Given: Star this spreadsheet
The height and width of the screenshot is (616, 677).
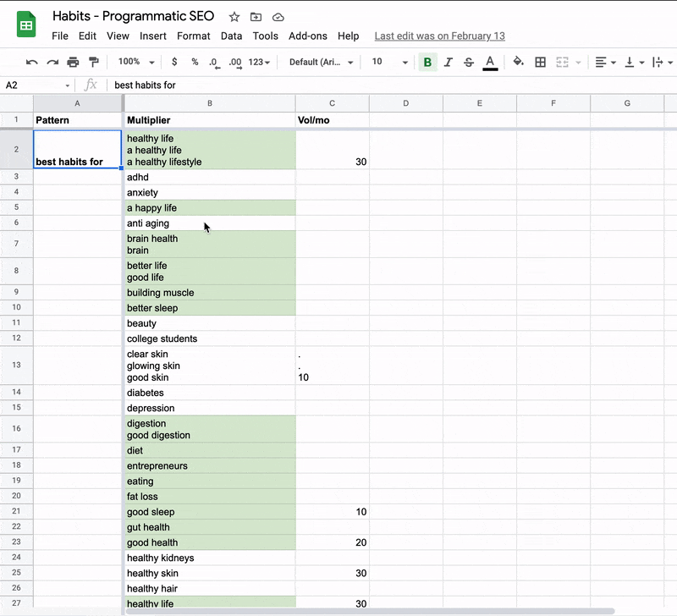Looking at the screenshot, I should pos(234,17).
